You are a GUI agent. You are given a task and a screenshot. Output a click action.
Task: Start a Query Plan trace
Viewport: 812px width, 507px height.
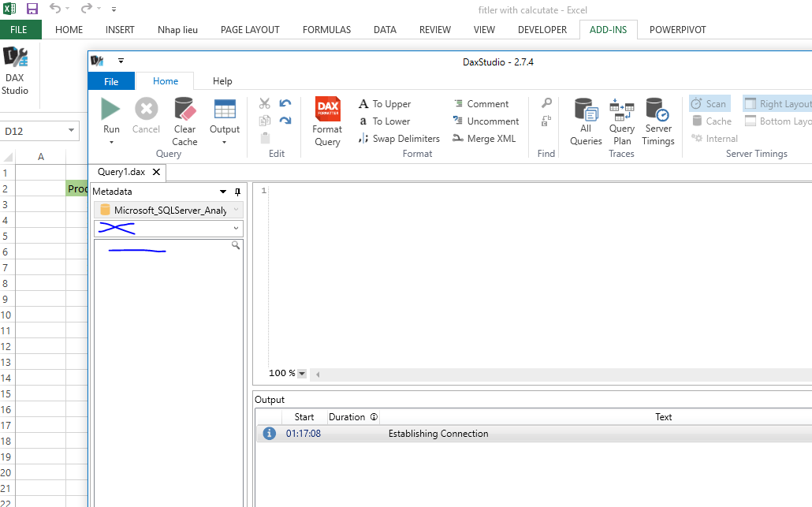tap(622, 118)
